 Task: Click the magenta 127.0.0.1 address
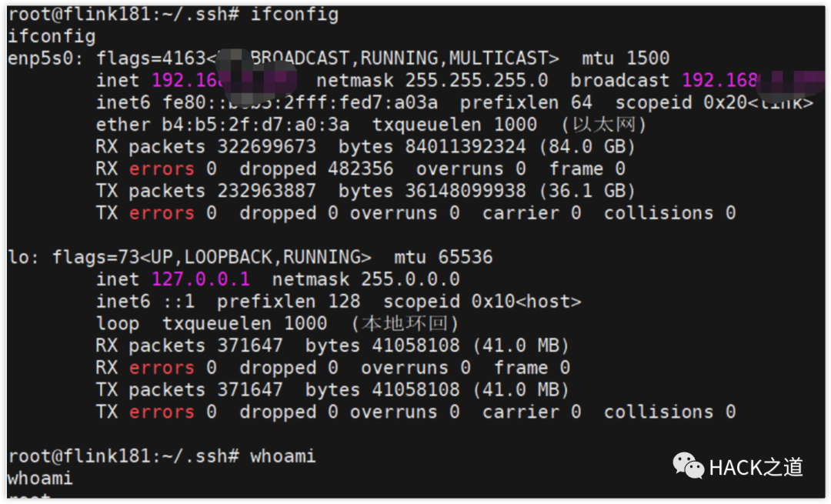tap(201, 279)
